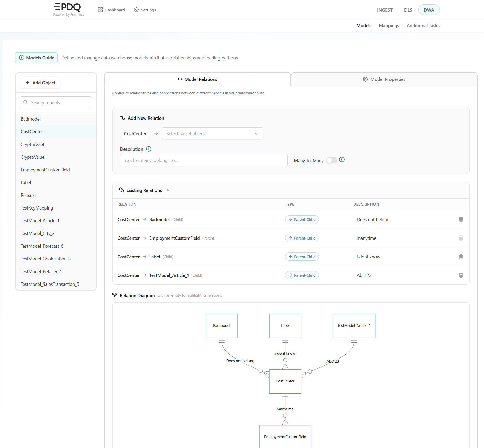Screen dimensions: 484x448
Task: Select TestModel_City_2 model
Action: coord(56,233)
